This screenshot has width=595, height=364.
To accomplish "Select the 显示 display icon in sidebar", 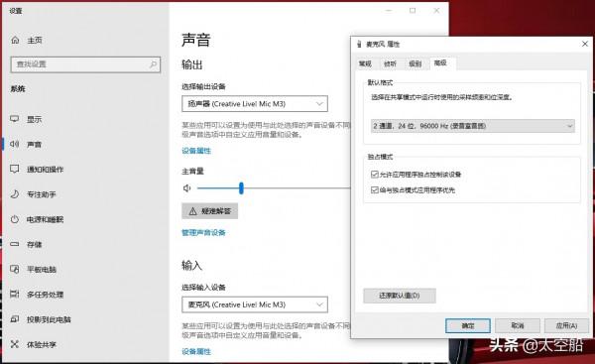I will [x=15, y=119].
